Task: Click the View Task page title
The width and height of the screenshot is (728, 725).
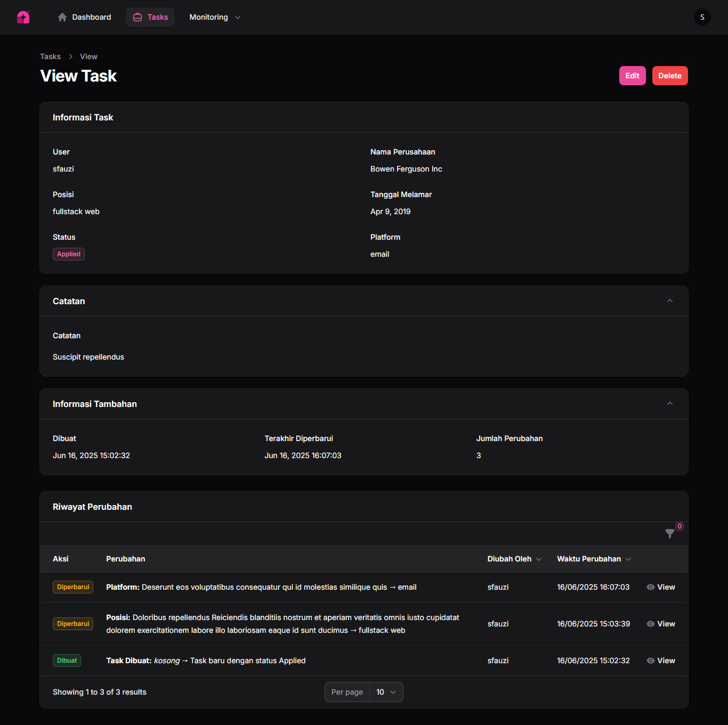Action: pos(78,76)
